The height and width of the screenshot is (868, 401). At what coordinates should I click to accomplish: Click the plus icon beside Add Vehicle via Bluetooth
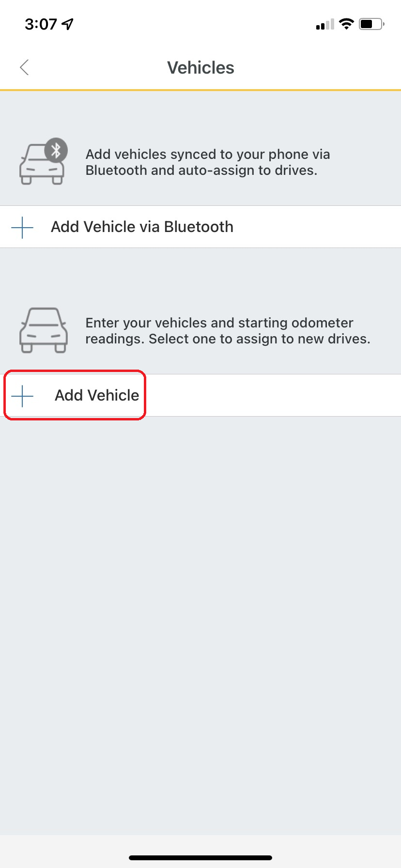coord(21,227)
